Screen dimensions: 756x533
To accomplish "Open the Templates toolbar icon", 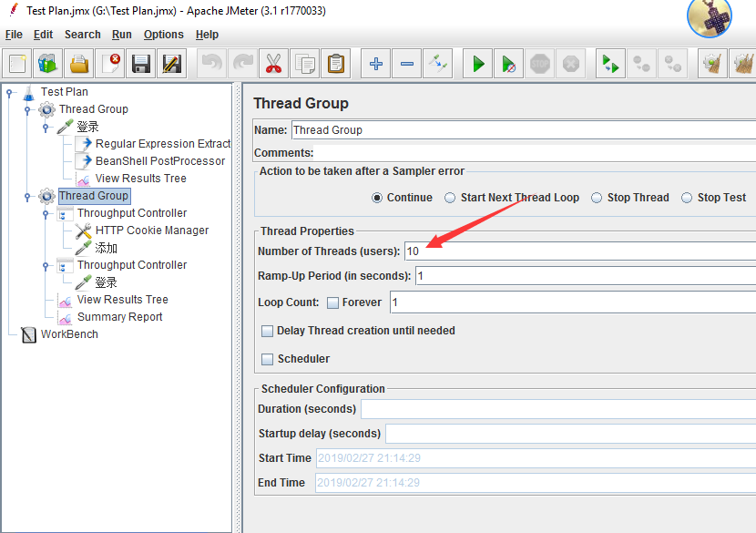I will pos(47,64).
